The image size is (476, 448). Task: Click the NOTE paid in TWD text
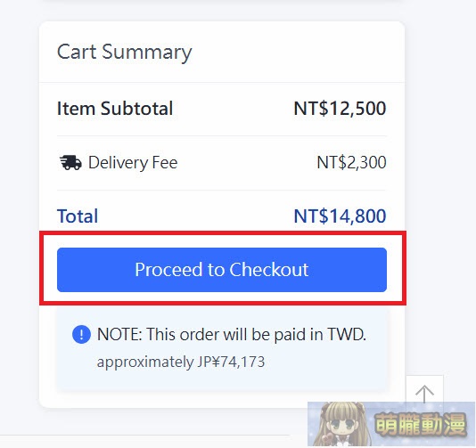pos(232,335)
